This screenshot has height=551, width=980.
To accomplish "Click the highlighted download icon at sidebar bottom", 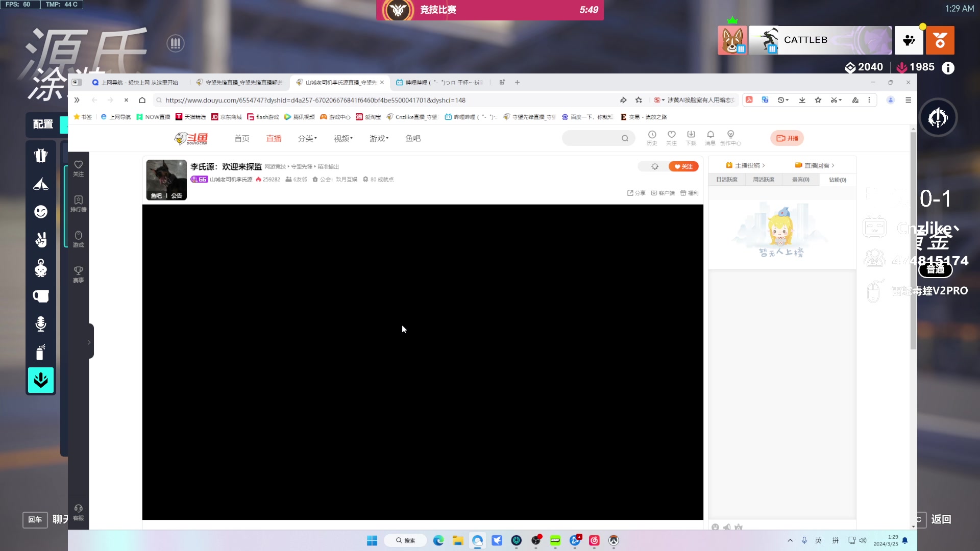I will (x=41, y=380).
